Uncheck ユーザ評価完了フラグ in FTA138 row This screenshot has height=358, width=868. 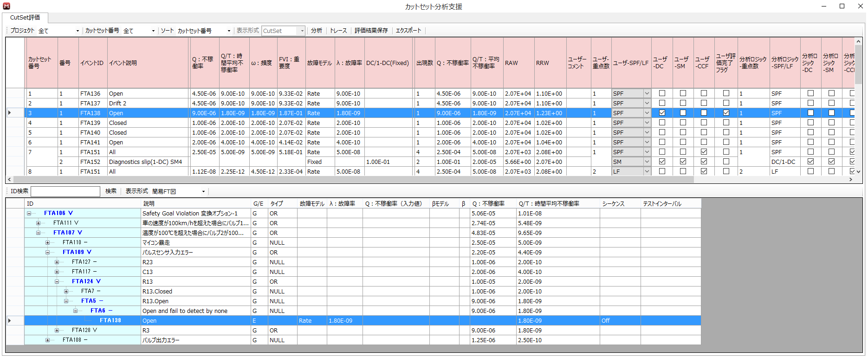coord(726,113)
